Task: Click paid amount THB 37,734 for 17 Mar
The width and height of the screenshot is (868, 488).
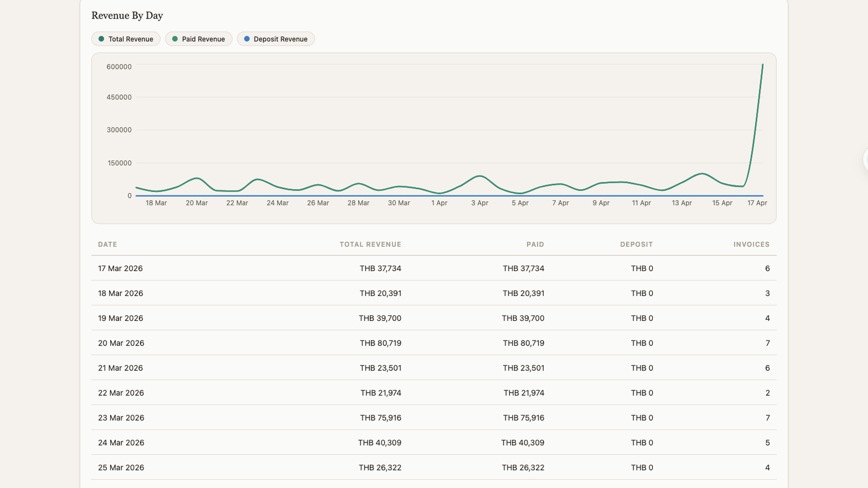Action: click(x=524, y=268)
